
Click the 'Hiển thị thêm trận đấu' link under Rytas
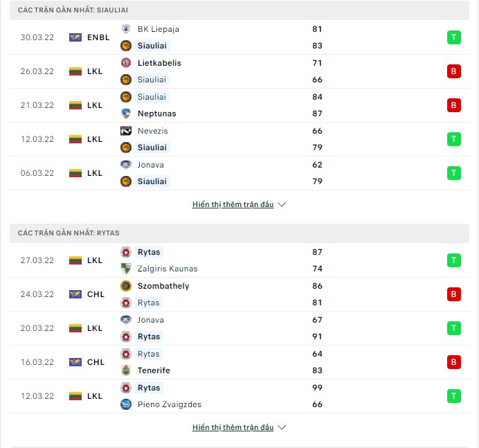pos(233,427)
